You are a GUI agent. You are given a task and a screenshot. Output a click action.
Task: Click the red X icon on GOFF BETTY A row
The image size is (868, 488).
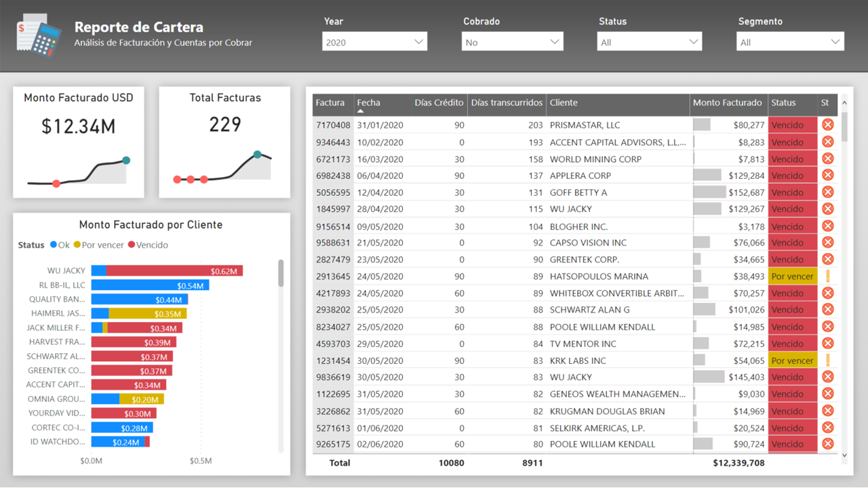[827, 192]
